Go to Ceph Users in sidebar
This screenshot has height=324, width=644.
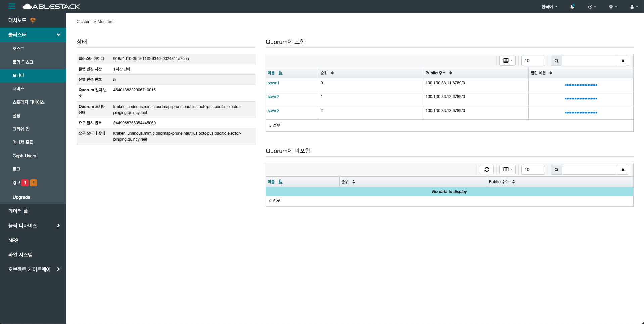(24, 156)
